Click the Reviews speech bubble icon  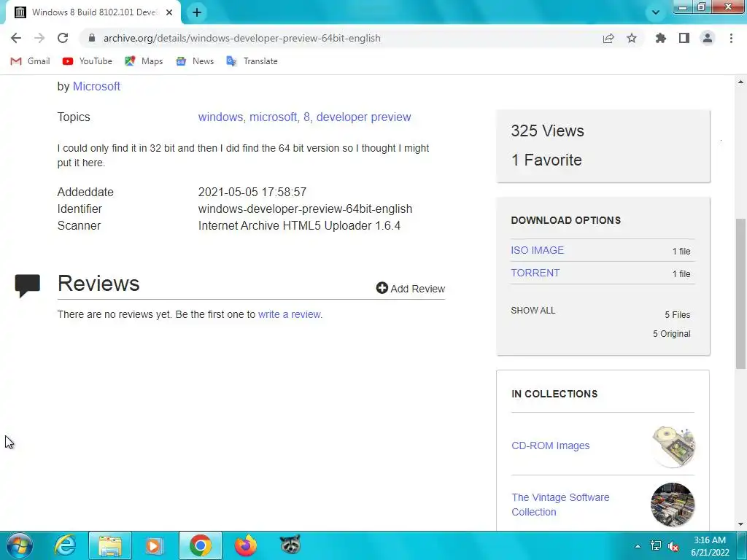(x=27, y=286)
